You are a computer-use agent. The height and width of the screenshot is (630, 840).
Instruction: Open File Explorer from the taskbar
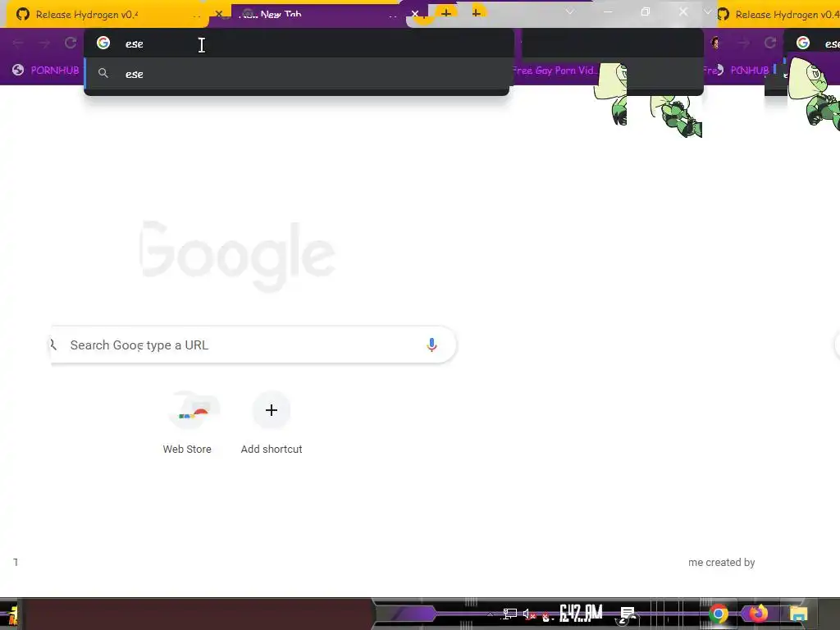tap(798, 614)
